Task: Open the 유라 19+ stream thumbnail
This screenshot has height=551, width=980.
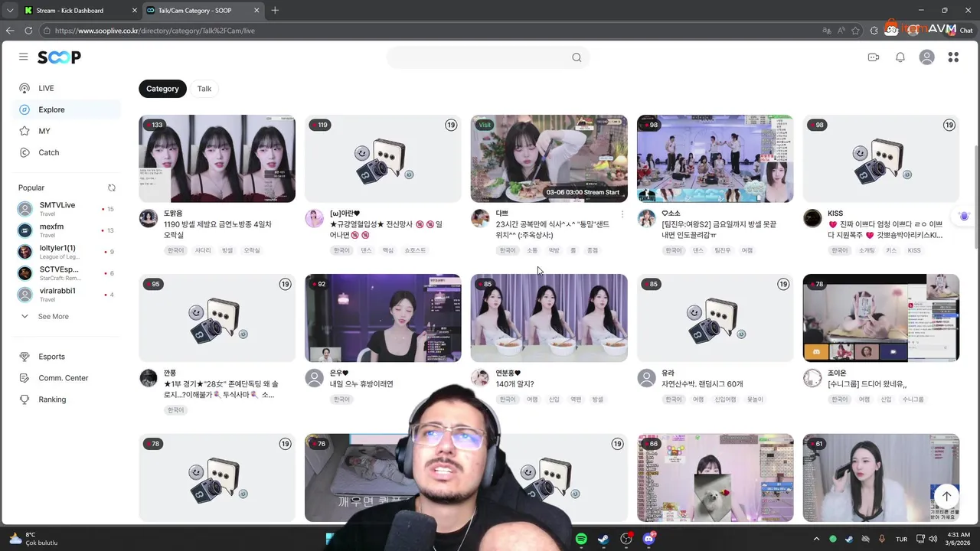Action: (715, 318)
